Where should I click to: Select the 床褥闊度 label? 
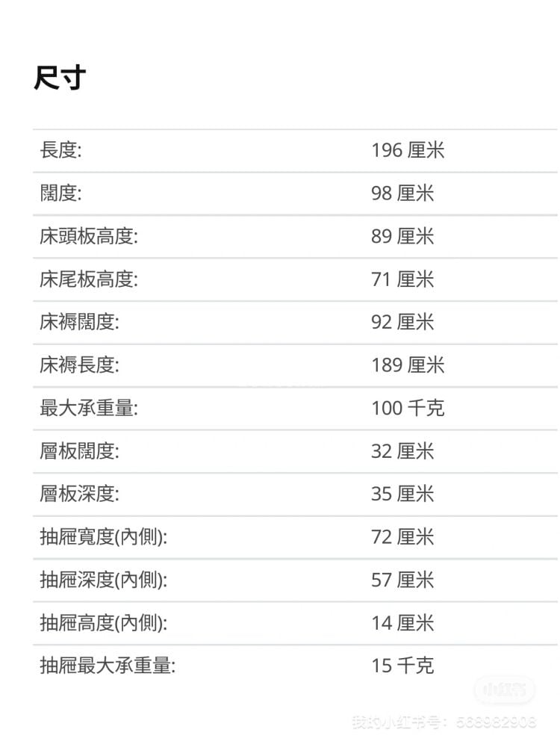tap(80, 322)
